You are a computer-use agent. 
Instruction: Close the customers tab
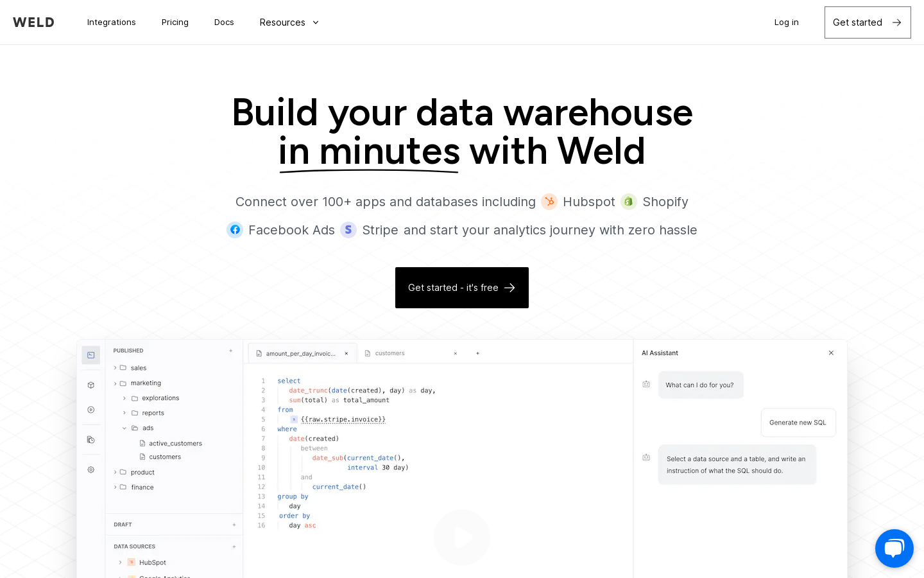click(x=456, y=353)
